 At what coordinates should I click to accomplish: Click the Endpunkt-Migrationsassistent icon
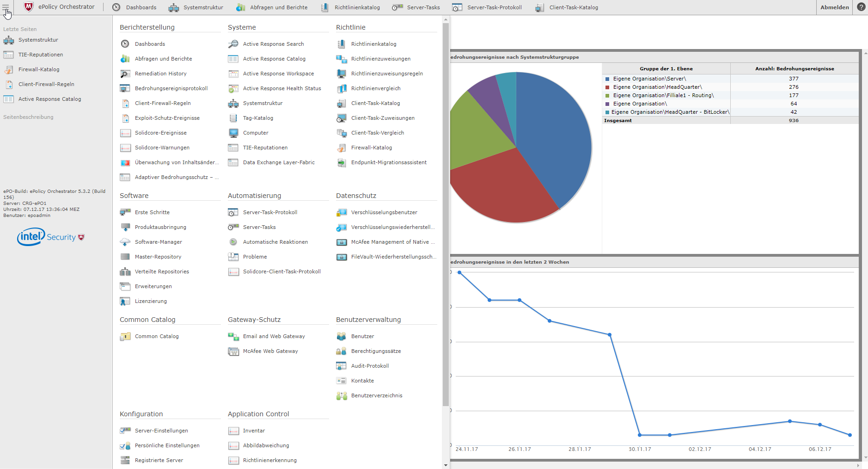click(x=341, y=162)
